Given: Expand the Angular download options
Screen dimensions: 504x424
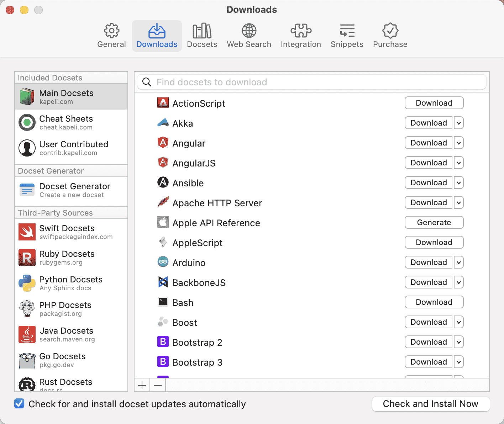Looking at the screenshot, I should click(x=458, y=143).
